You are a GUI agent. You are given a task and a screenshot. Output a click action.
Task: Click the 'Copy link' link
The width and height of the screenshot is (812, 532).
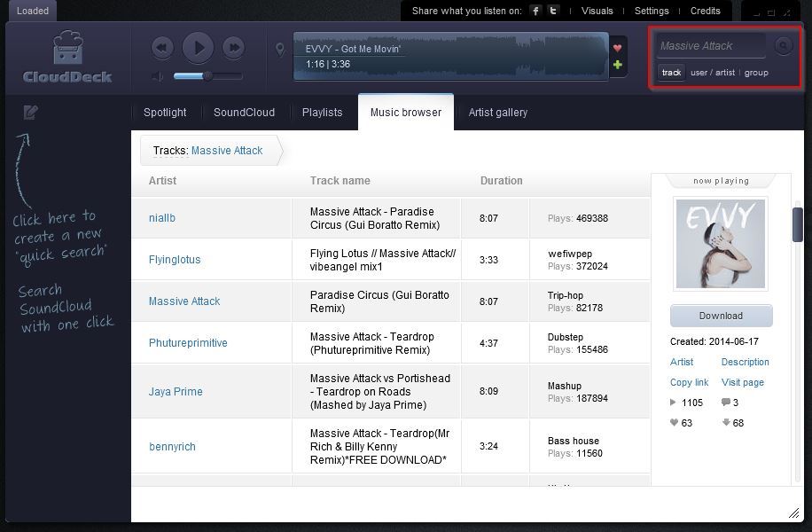690,382
